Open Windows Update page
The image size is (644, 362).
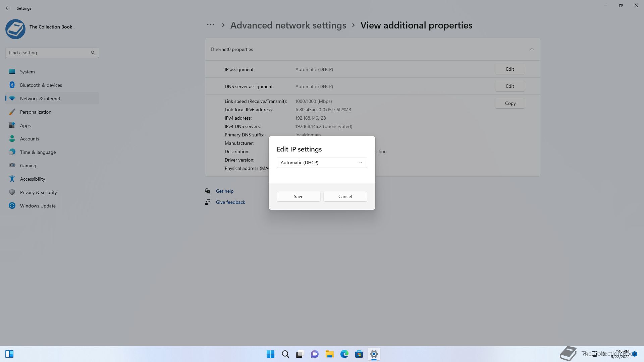[38, 206]
